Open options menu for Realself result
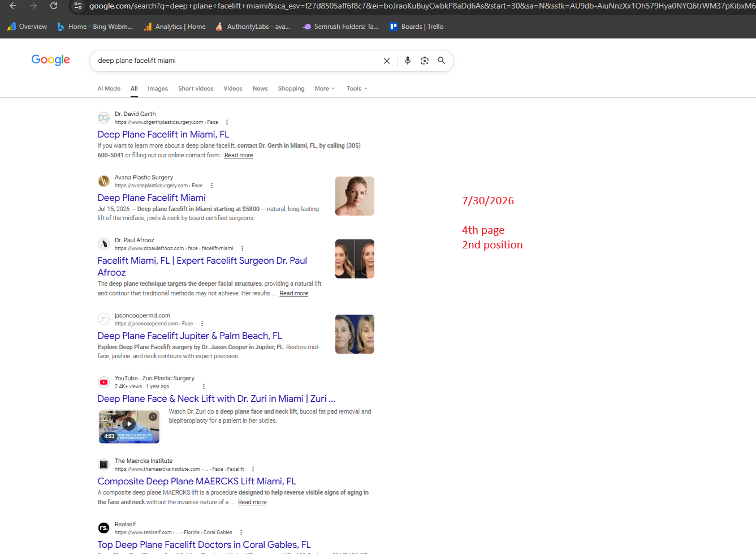Image resolution: width=756 pixels, height=554 pixels. (x=241, y=532)
